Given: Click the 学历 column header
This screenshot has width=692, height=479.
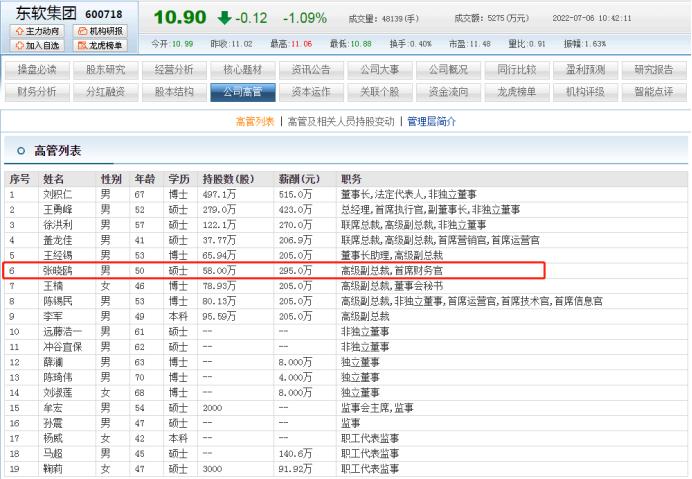Looking at the screenshot, I should point(179,179).
